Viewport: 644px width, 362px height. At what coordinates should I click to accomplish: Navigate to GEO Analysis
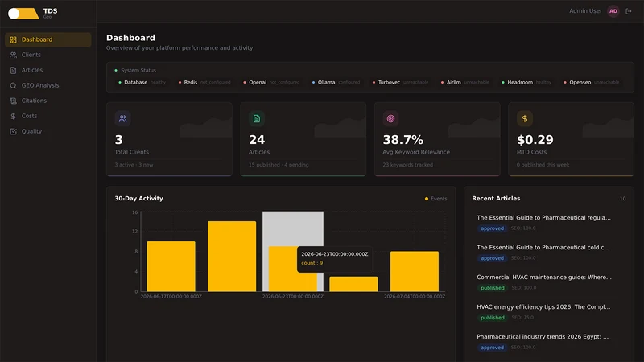pyautogui.click(x=48, y=85)
